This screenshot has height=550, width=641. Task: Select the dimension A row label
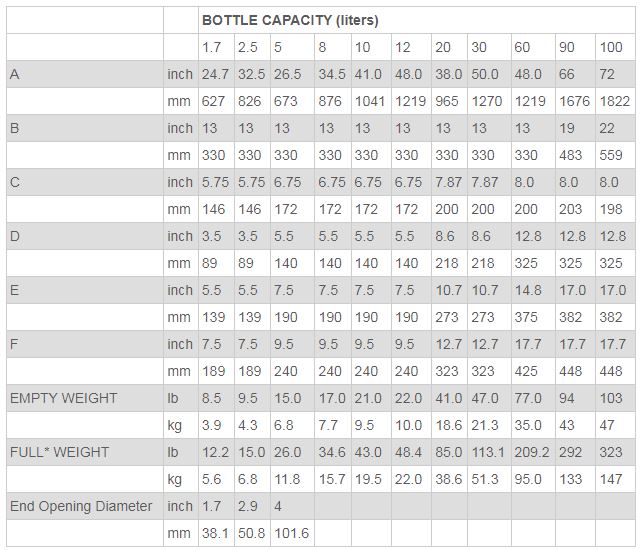click(x=15, y=74)
